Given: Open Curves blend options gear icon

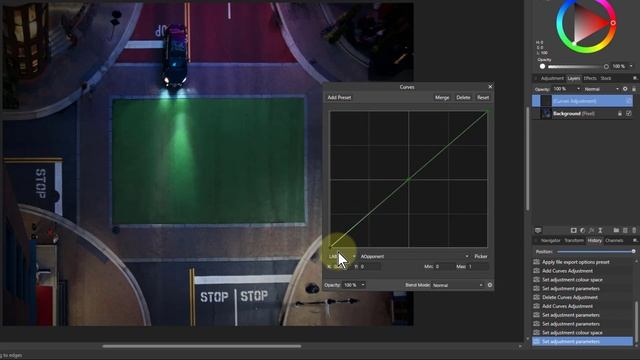Looking at the screenshot, I should (490, 285).
